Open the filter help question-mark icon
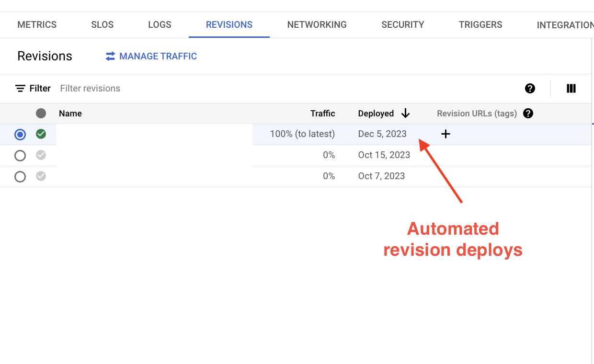This screenshot has width=594, height=364. click(x=530, y=89)
